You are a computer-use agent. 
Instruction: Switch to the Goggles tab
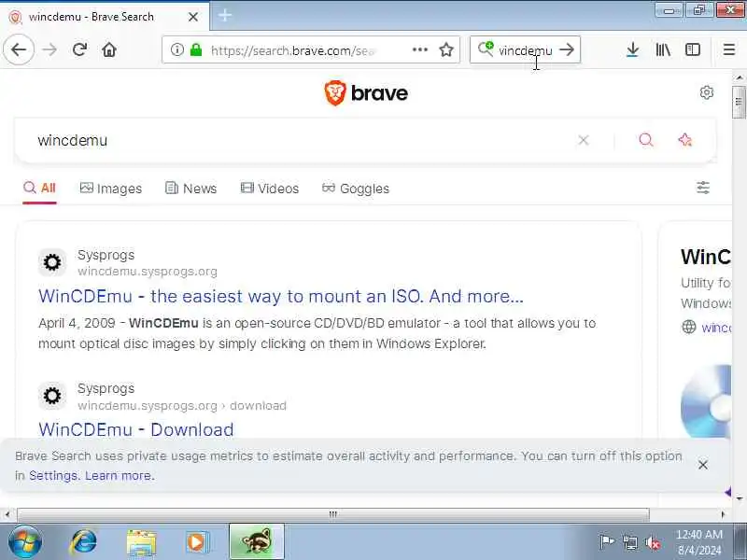pos(356,189)
